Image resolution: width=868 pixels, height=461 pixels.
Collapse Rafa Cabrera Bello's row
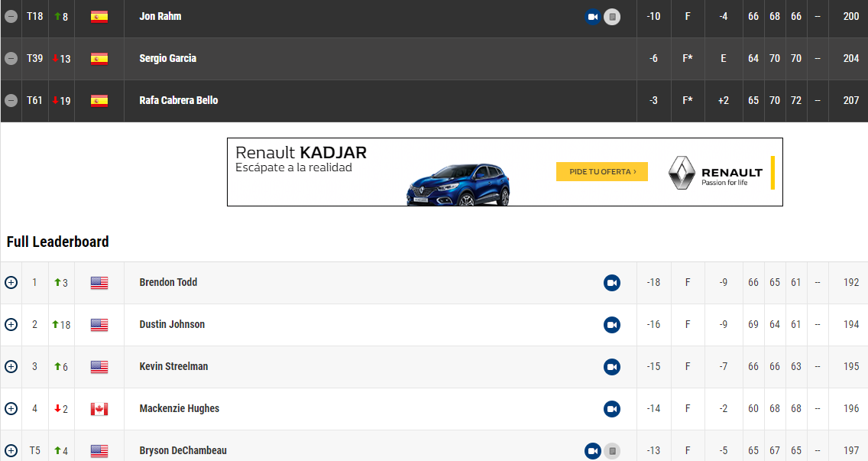coord(11,101)
